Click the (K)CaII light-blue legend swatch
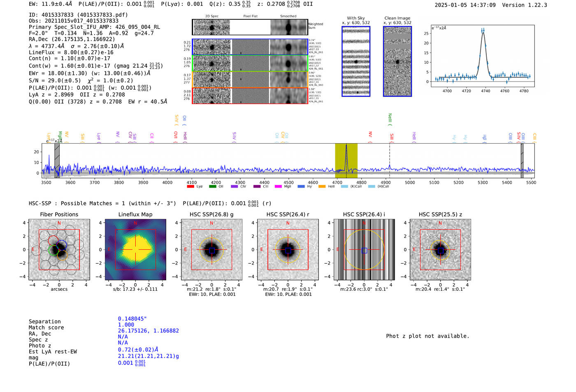 (x=344, y=186)
